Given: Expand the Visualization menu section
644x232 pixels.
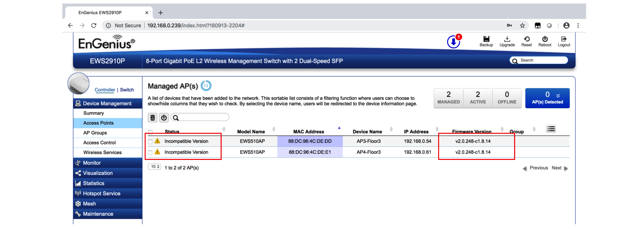Looking at the screenshot, I should 108,173.
